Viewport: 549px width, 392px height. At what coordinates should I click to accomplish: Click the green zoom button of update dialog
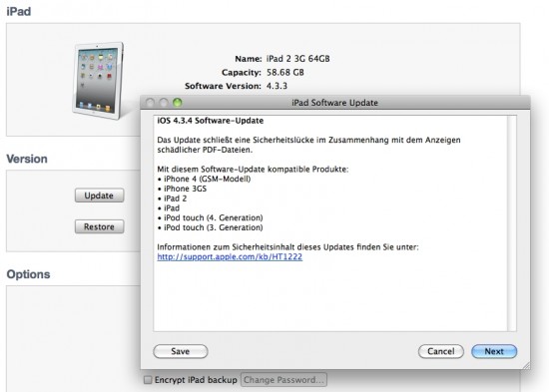tap(178, 103)
